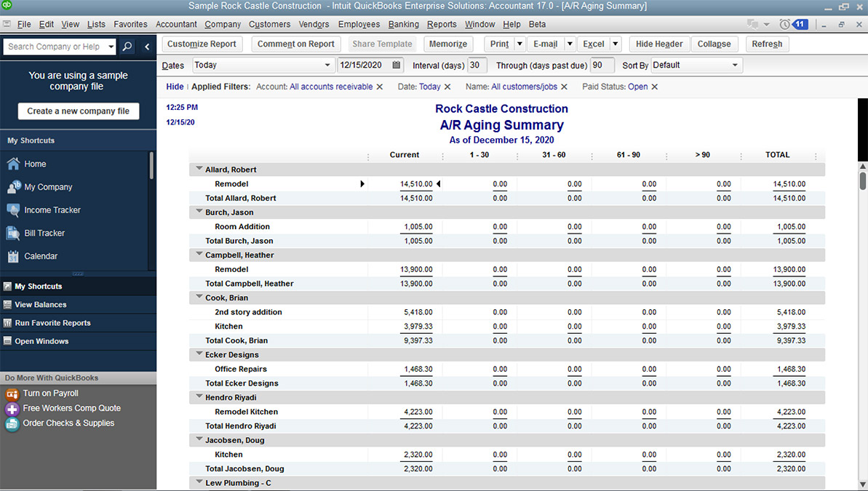Click Search Company or Help field
This screenshot has width=868, height=491.
[x=55, y=47]
